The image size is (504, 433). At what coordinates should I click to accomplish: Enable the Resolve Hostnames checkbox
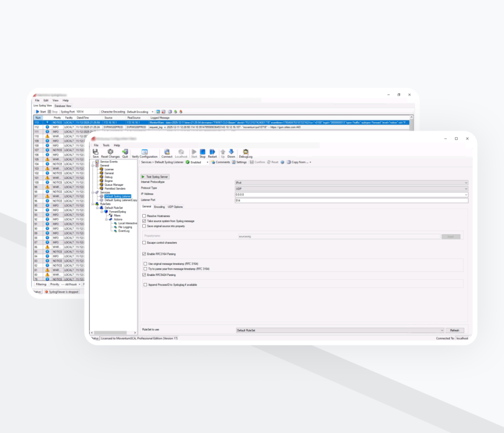(144, 216)
